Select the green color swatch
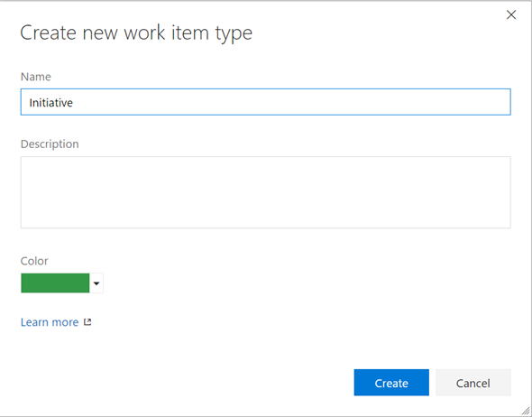 coord(55,283)
